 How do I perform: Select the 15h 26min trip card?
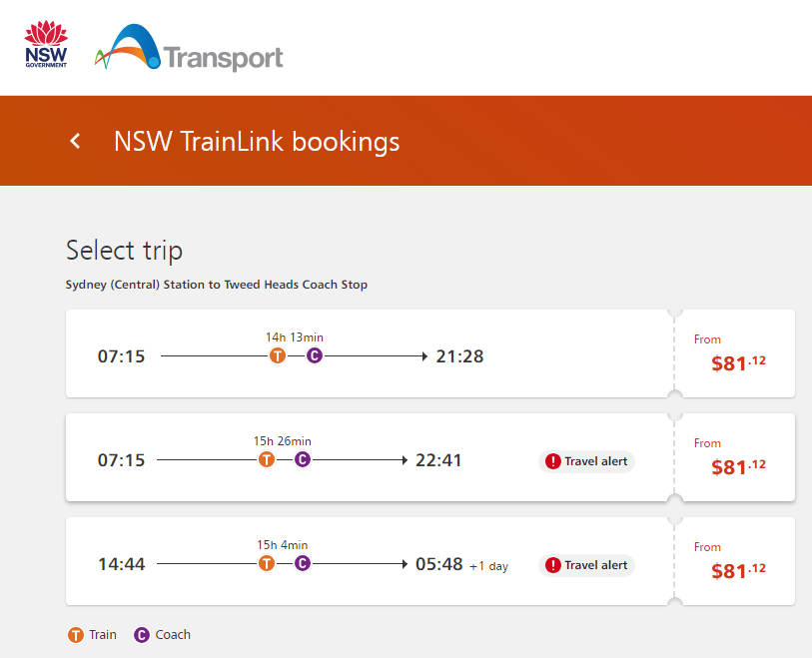coord(370,457)
